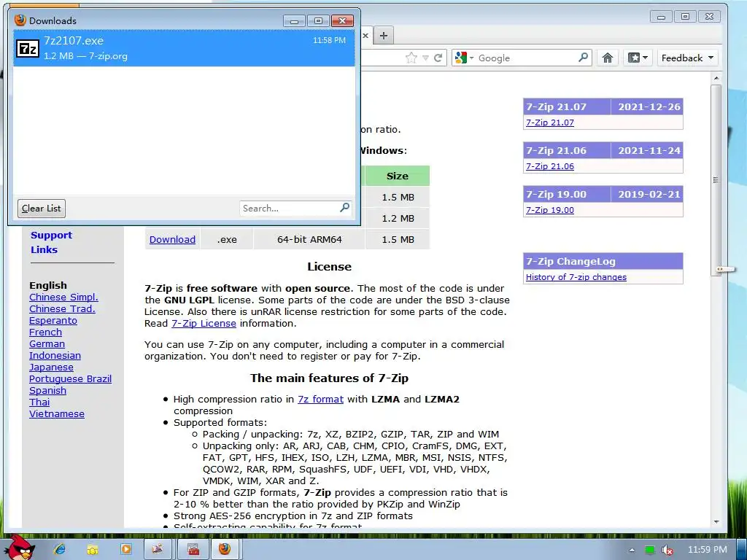The width and height of the screenshot is (747, 560).
Task: Switch language to Chinese Simpl.
Action: click(63, 297)
